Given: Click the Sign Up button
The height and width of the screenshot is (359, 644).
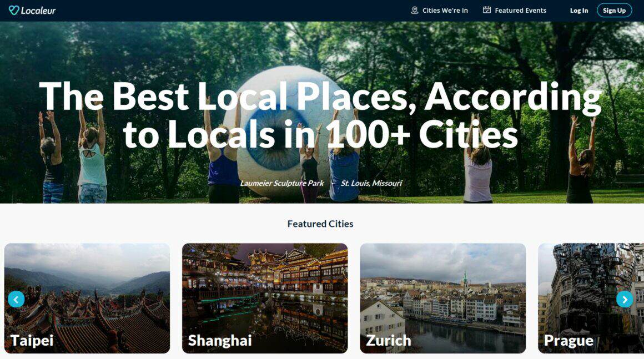Looking at the screenshot, I should (x=614, y=10).
